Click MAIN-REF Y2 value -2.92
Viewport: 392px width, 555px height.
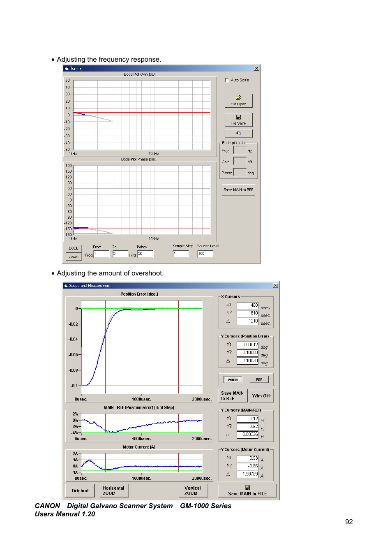tap(247, 426)
